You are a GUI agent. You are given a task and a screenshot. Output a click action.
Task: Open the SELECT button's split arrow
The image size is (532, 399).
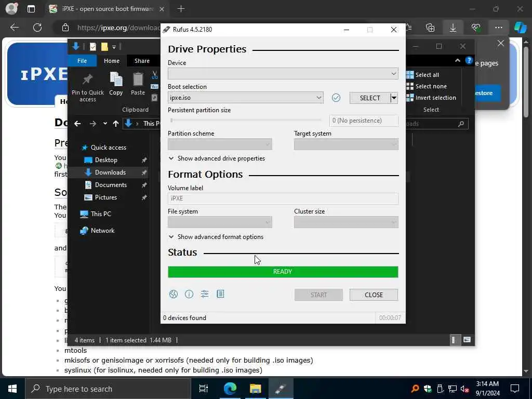[394, 98]
